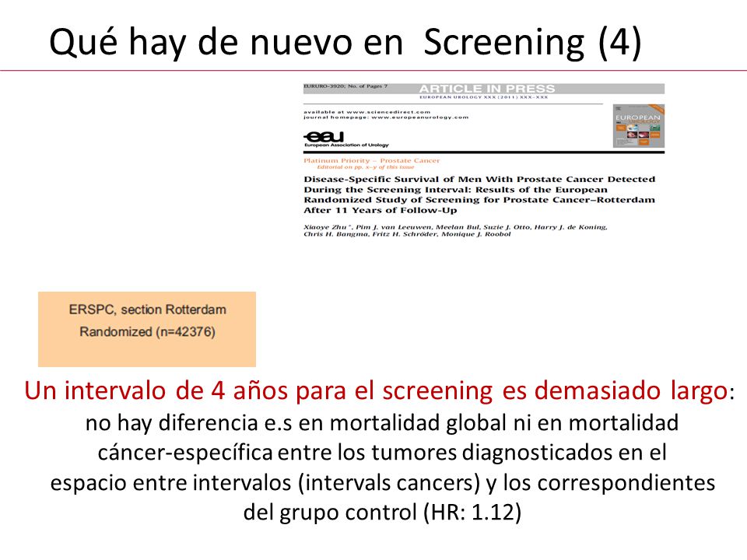Screen dimensions: 747x560
Task: Click the author line starting "Chris H. Bangma"
Action: [x=407, y=234]
